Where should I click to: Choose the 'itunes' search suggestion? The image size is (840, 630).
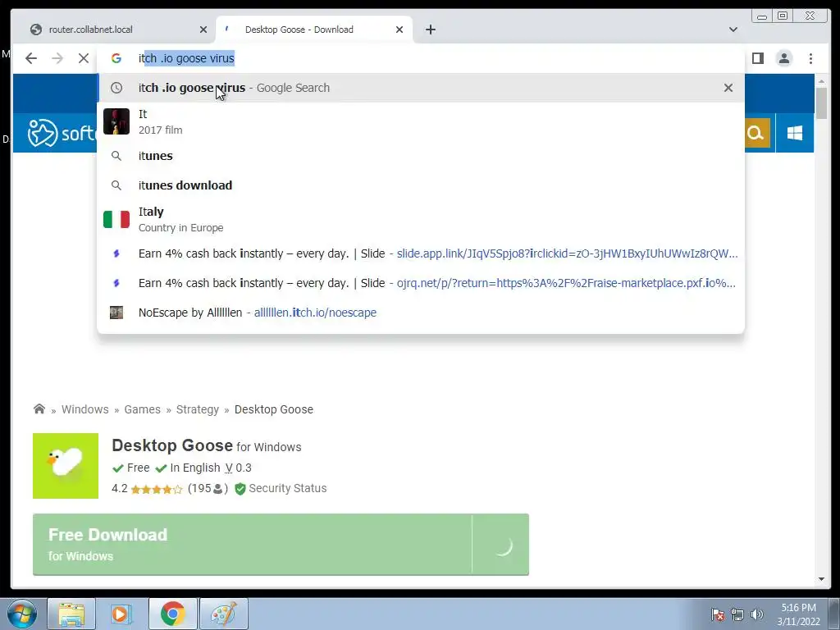(421, 156)
